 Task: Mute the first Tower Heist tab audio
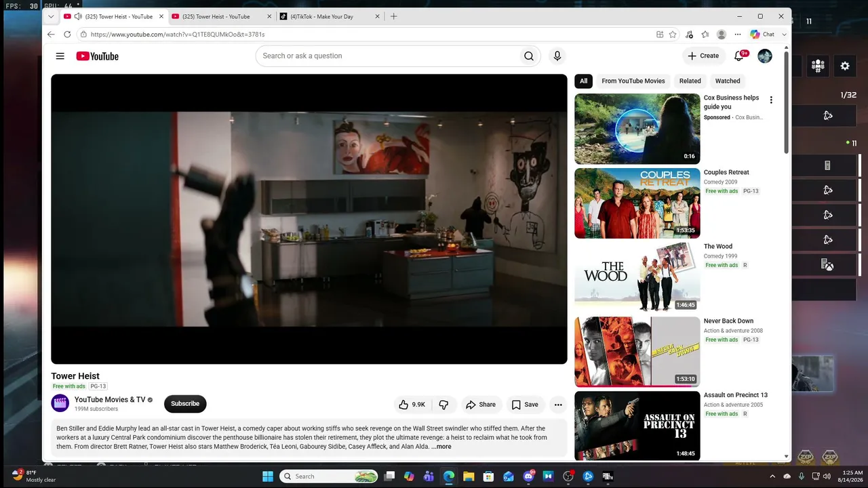[78, 16]
